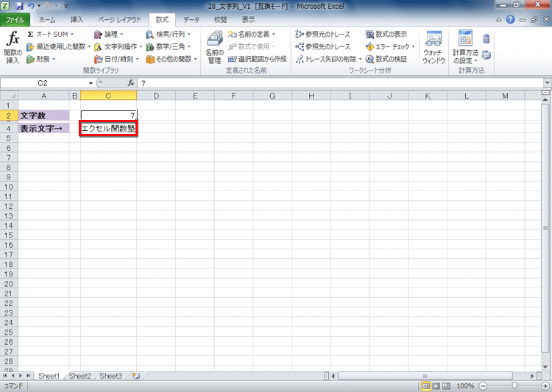The image size is (552, 392).
Task: Select cell C4 with エクセル関数塾
Action: (108, 129)
